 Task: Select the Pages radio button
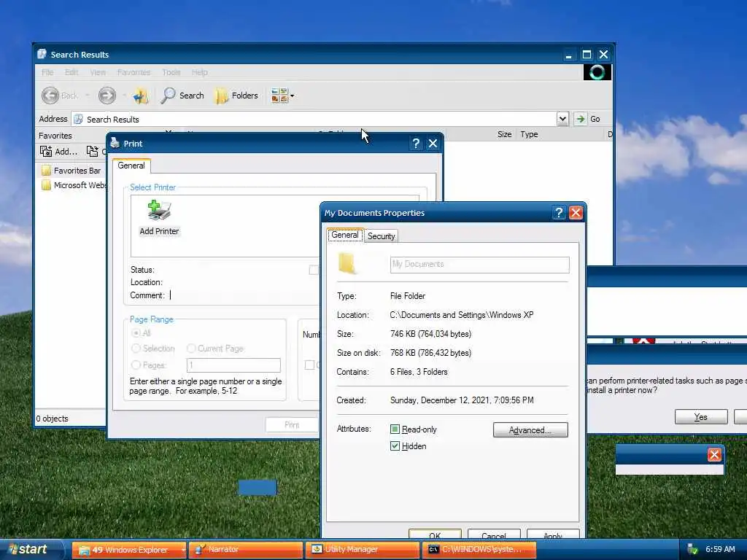pyautogui.click(x=136, y=365)
